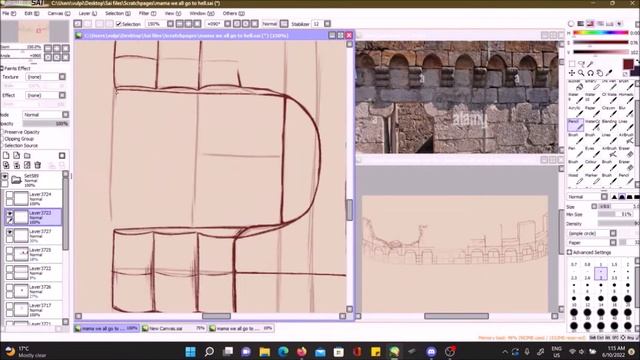The image size is (640, 360).
Task: Select the Crayon brush preset
Action: [609, 111]
